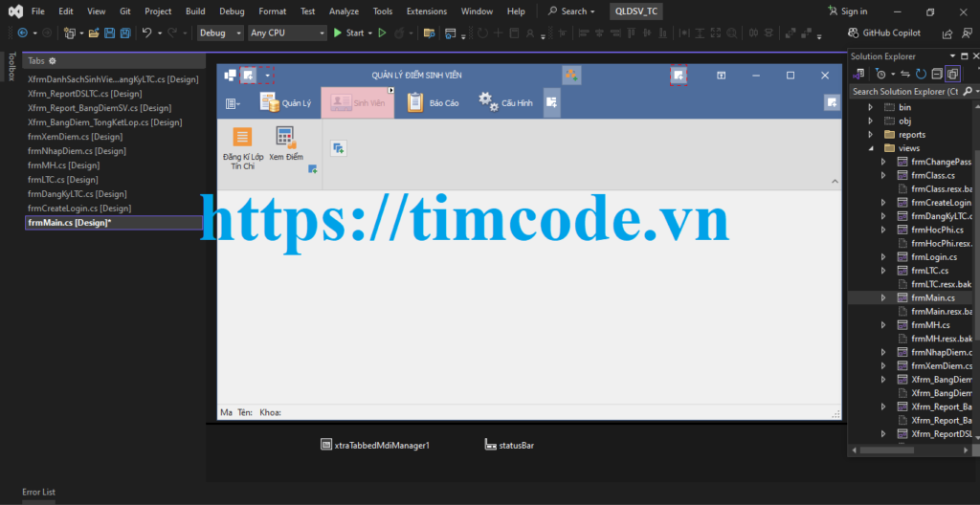Viewport: 980px width, 505px height.
Task: Click Start Without Debugging outline arrow
Action: pos(383,33)
